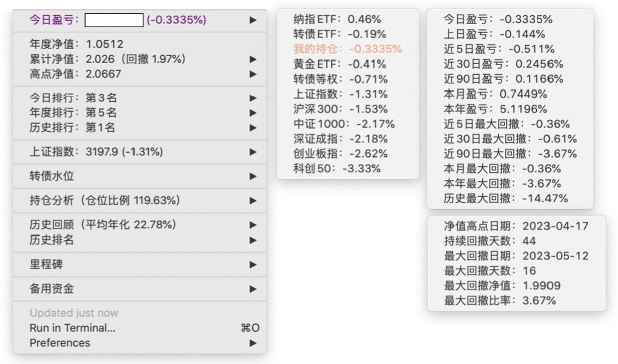
Task: Expand the 累计净值 submenu arrow
Action: (x=252, y=59)
